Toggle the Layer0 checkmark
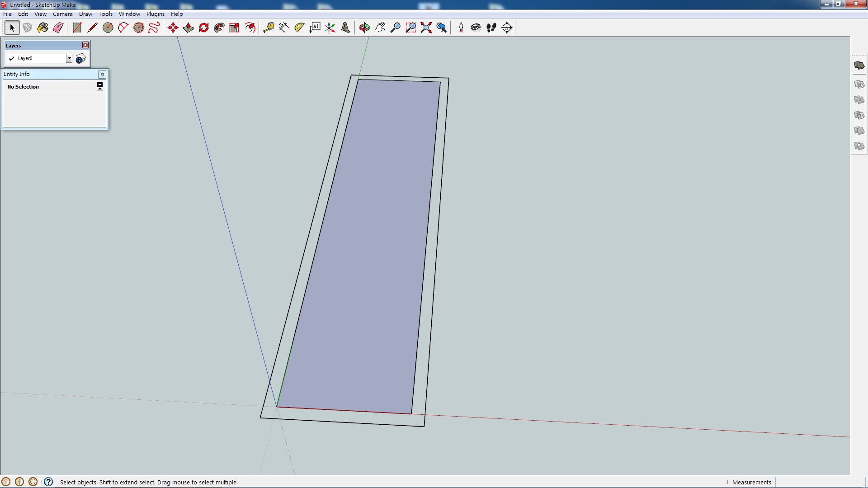 pyautogui.click(x=12, y=58)
